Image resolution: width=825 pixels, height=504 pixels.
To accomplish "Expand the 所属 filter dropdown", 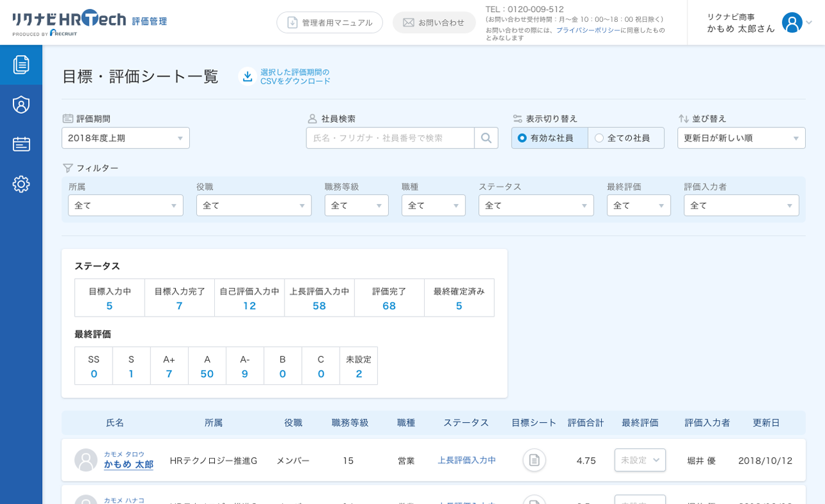I will [125, 205].
